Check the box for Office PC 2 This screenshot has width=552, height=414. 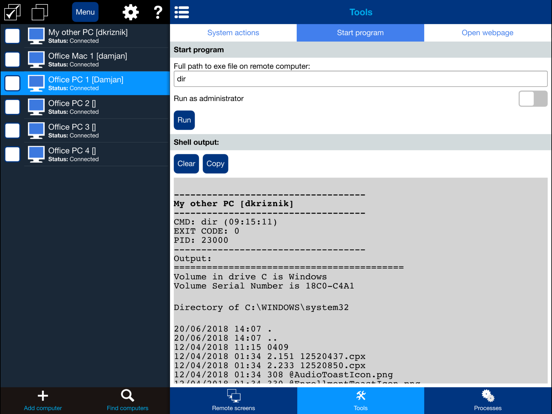click(12, 107)
